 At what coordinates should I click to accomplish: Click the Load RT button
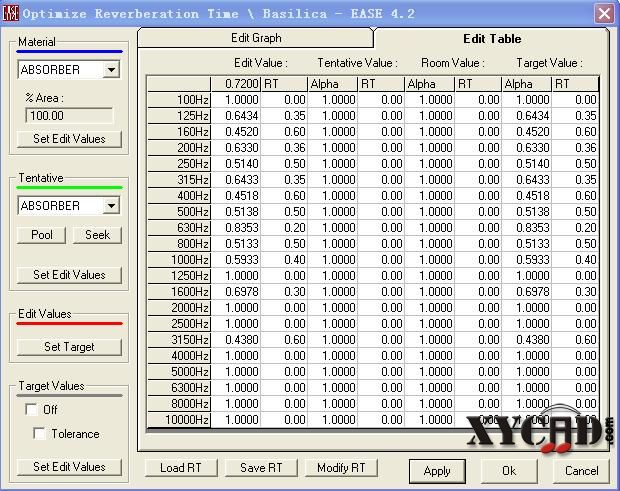coord(181,468)
